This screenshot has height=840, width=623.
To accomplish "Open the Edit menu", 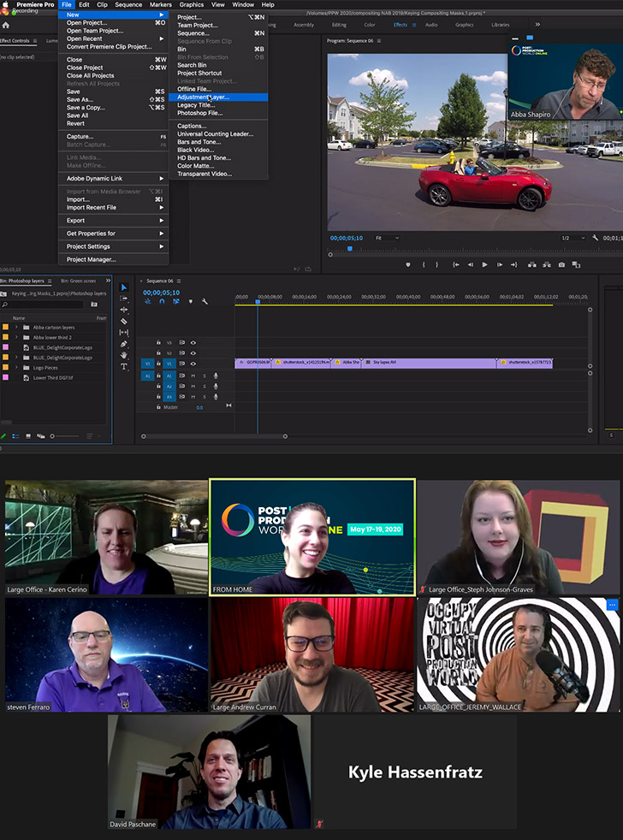I will point(84,4).
